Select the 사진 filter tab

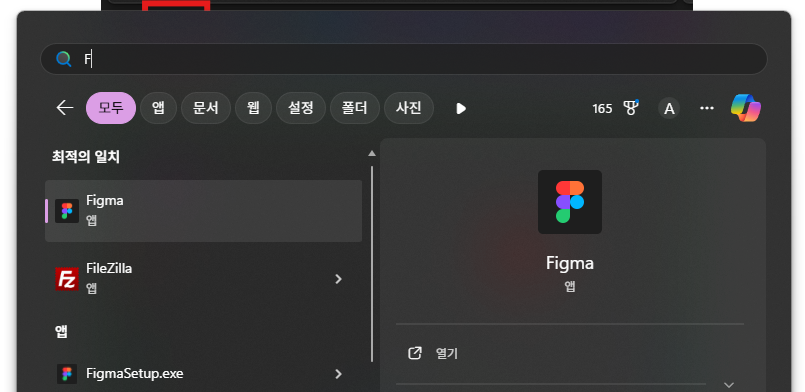point(409,108)
